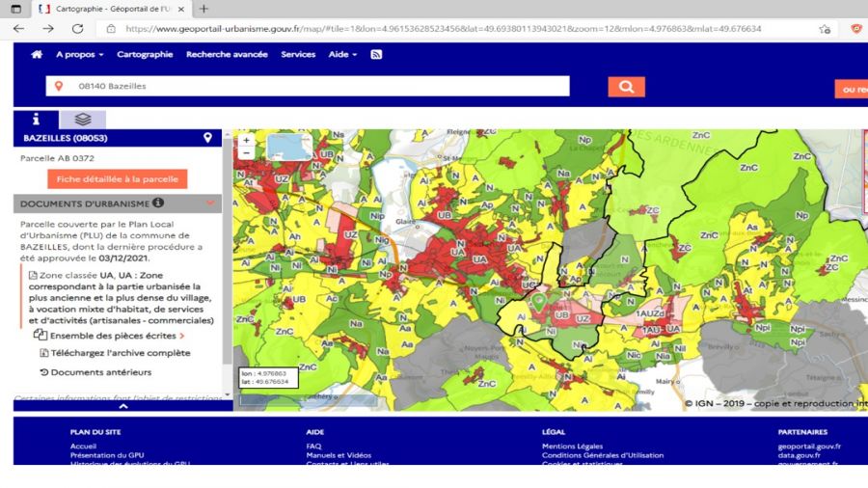Open Recherche avancée menu item
The image size is (868, 488).
pyautogui.click(x=227, y=54)
